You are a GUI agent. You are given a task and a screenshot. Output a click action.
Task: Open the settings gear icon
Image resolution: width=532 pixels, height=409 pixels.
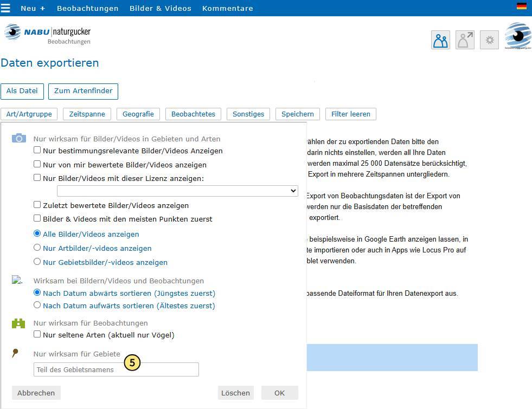[x=489, y=40]
